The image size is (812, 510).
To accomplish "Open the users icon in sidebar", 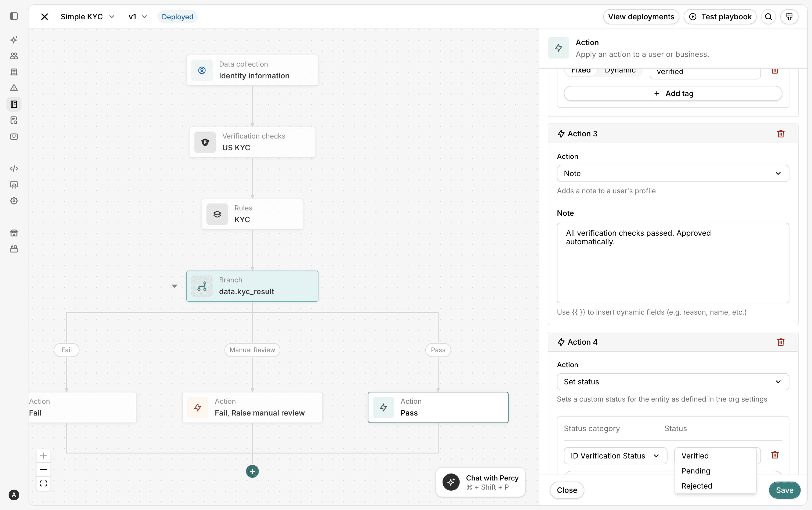I will tap(14, 56).
